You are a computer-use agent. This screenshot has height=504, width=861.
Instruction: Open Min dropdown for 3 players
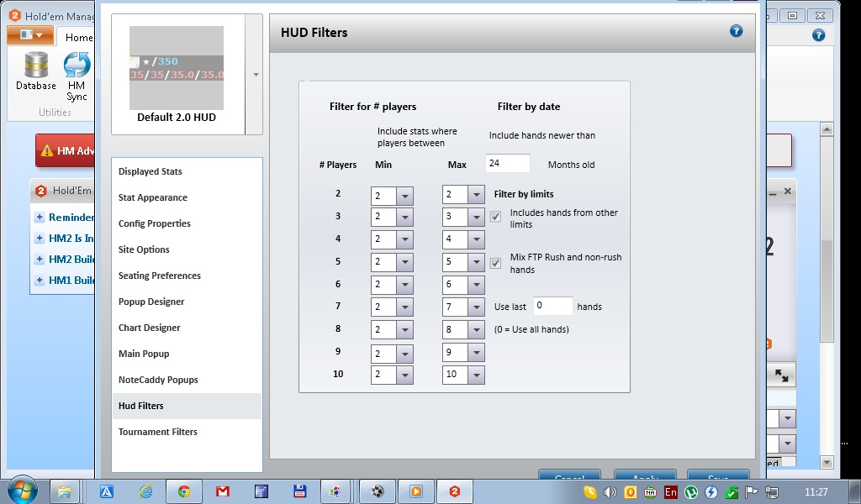pos(404,218)
